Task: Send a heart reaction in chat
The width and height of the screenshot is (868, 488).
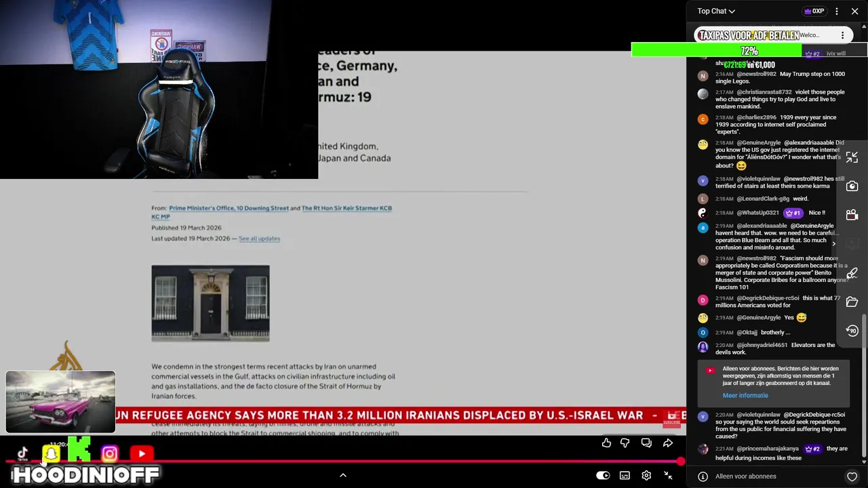Action: pos(852,476)
